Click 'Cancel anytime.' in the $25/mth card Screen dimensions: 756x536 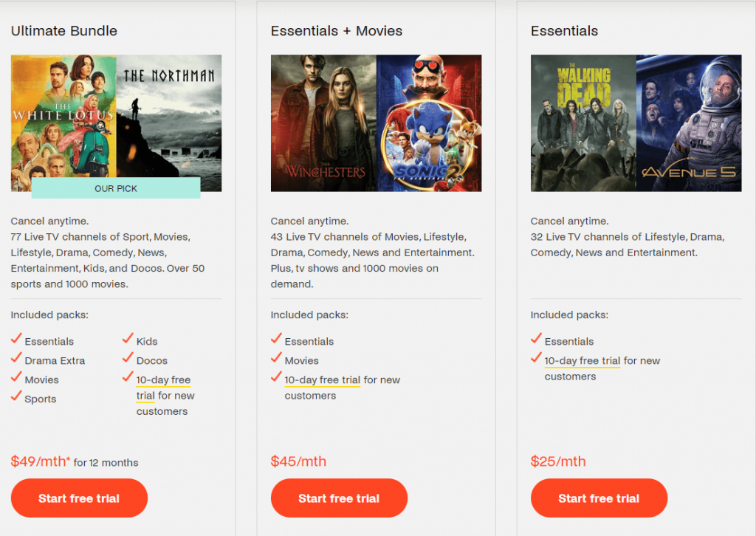[569, 221]
